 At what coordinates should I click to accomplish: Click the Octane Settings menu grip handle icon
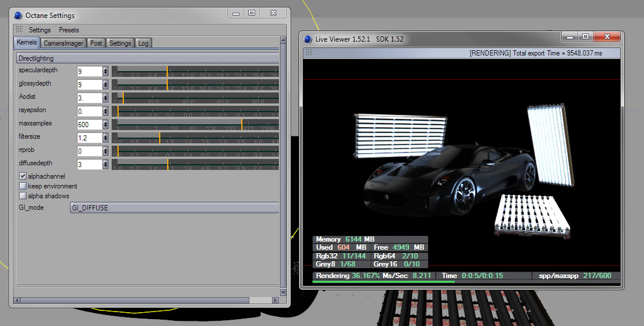19,29
